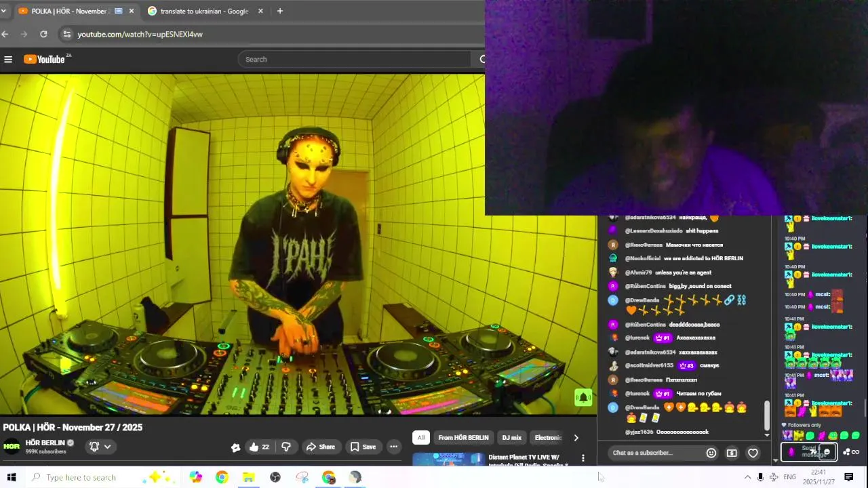Launch Copilot from the taskbar
Image resolution: width=868 pixels, height=488 pixels.
[196, 477]
